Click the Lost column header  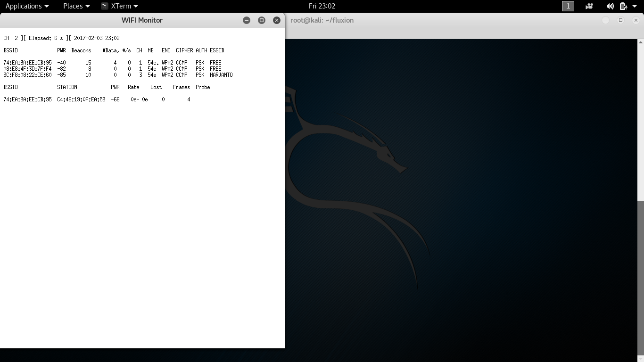click(x=156, y=87)
